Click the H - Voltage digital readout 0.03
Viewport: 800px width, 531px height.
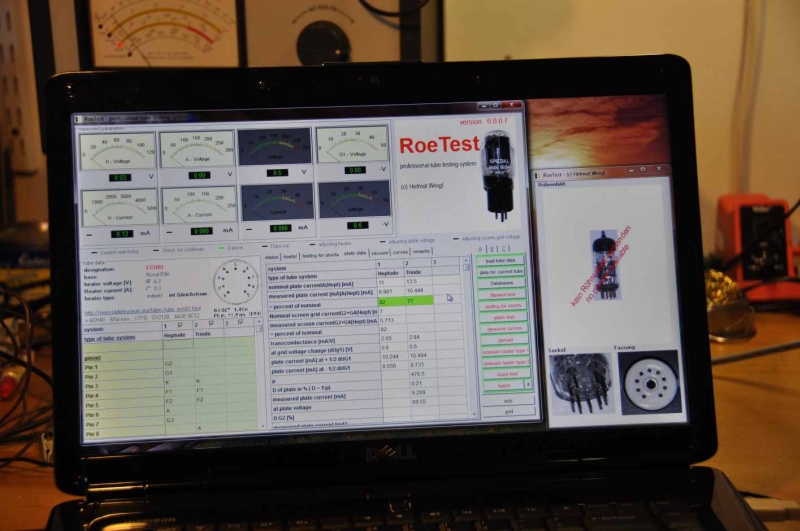coord(120,178)
